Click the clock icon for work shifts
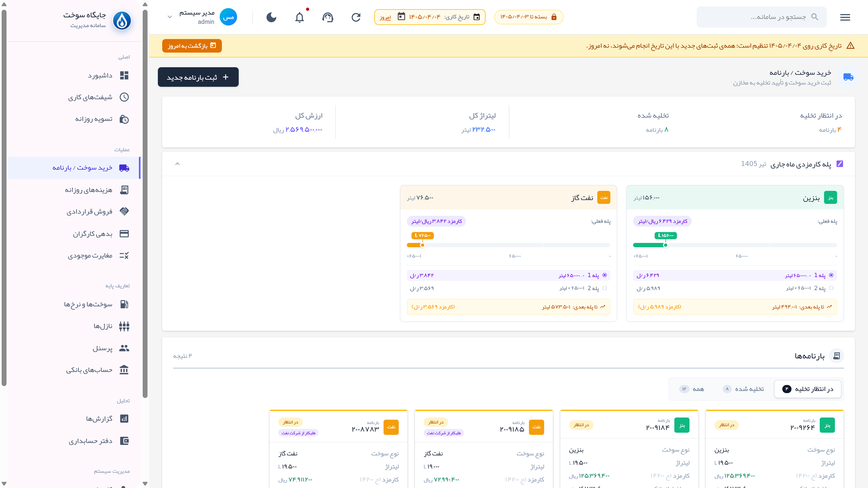The height and width of the screenshot is (488, 868). (x=124, y=97)
